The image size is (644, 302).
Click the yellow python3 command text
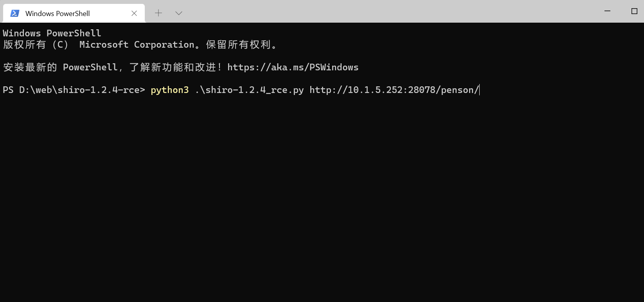(x=169, y=89)
